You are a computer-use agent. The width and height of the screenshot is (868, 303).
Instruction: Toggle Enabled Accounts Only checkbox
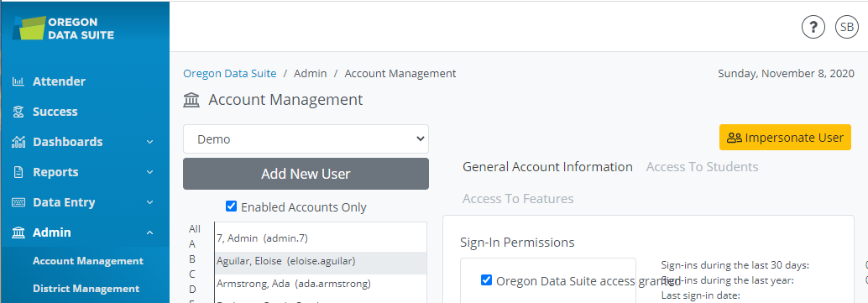point(232,206)
